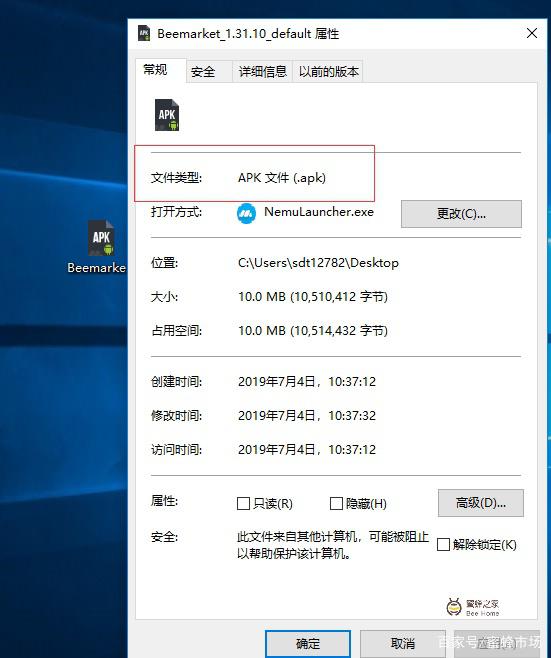Open the 详细信息 tab
551x658 pixels.
point(262,72)
